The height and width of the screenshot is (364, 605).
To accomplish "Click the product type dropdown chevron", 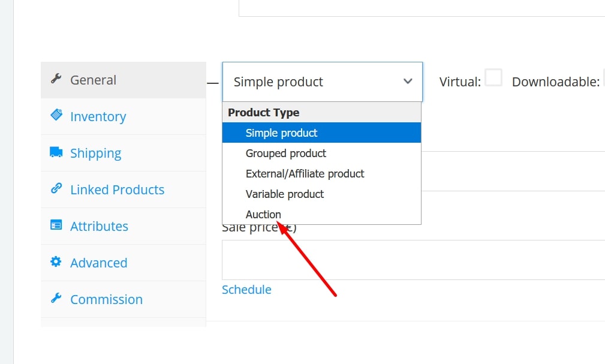I will coord(408,82).
